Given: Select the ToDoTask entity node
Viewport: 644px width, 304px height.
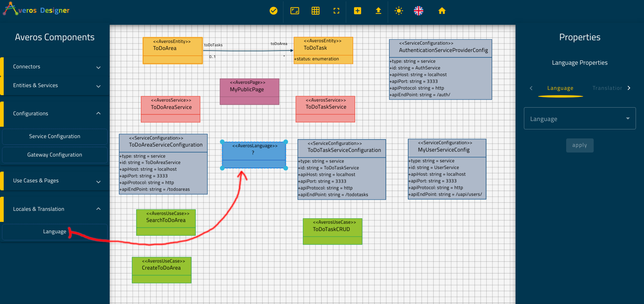Looking at the screenshot, I should click(323, 50).
